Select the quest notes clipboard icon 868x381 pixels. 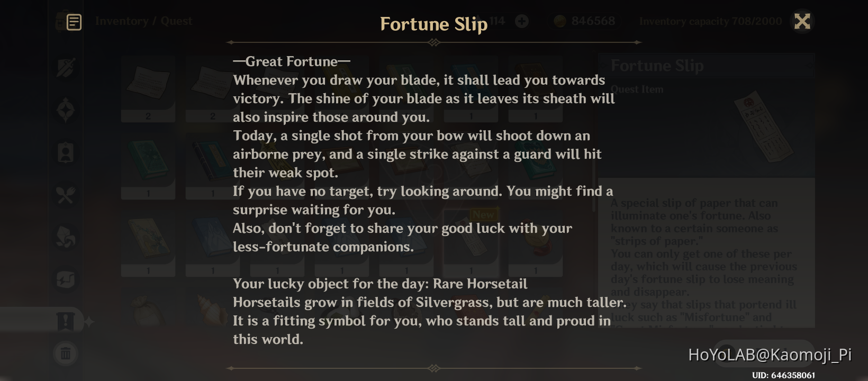(73, 22)
